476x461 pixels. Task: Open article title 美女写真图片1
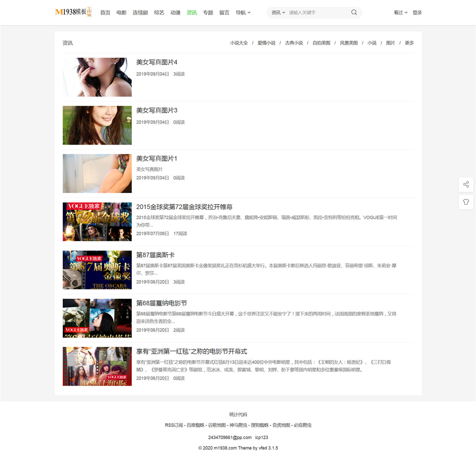[157, 158]
